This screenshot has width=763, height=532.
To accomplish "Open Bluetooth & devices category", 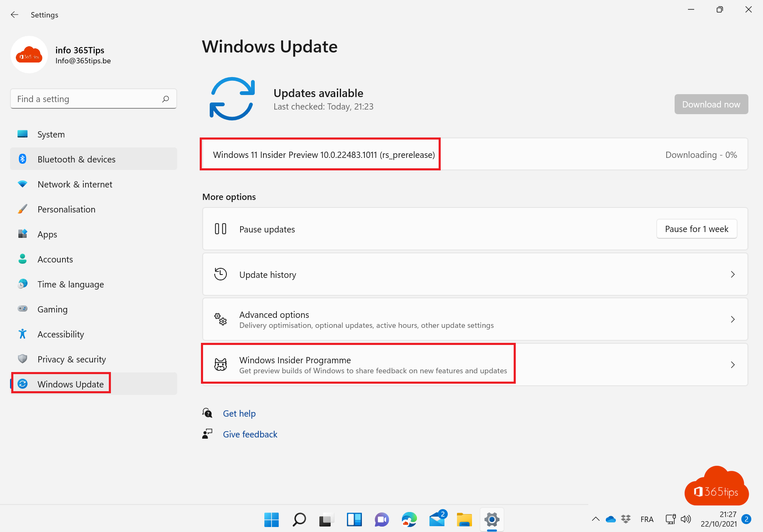I will [x=93, y=159].
